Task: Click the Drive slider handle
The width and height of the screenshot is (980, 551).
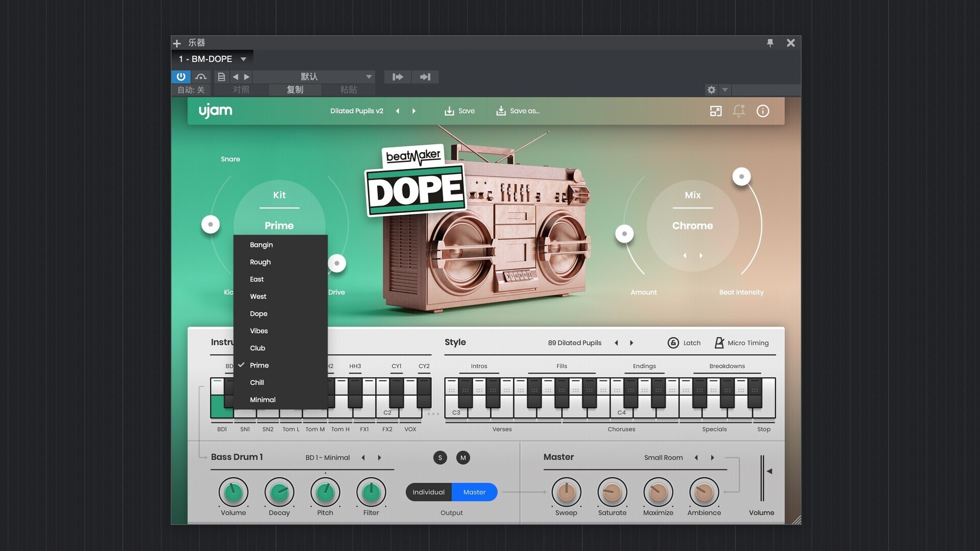Action: point(337,263)
